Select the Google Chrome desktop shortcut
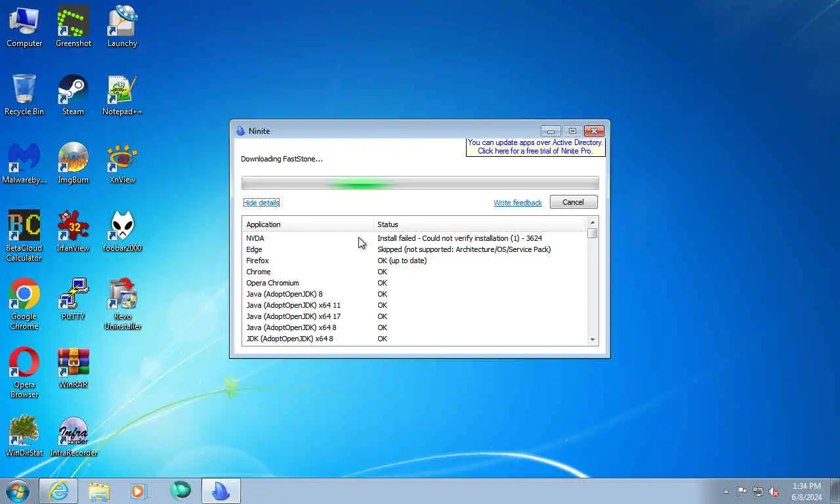This screenshot has width=840, height=504. [x=24, y=304]
